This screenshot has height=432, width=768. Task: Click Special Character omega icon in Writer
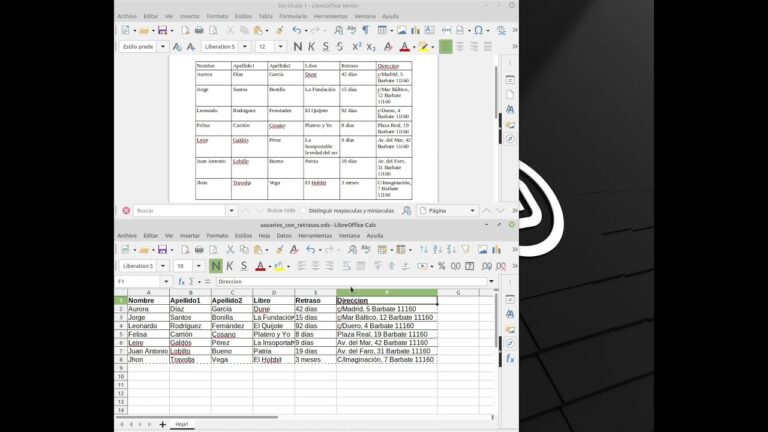pos(479,30)
